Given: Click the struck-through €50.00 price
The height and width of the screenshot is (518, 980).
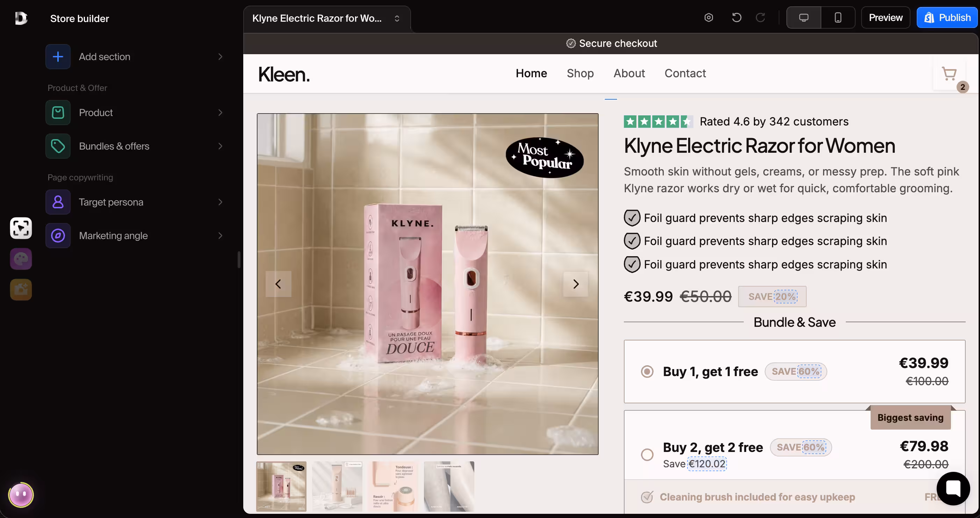Looking at the screenshot, I should (x=706, y=297).
